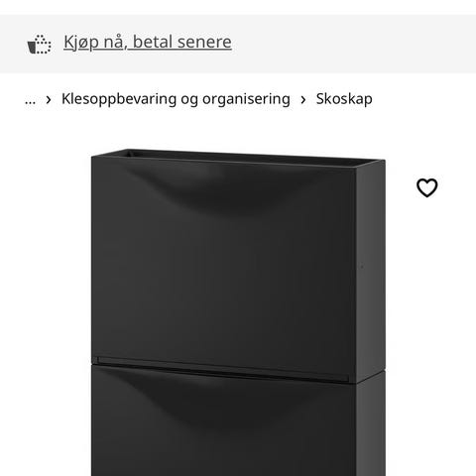Click the right side panel of the cabinet
Screen dimensions: 476x476
[371, 271]
